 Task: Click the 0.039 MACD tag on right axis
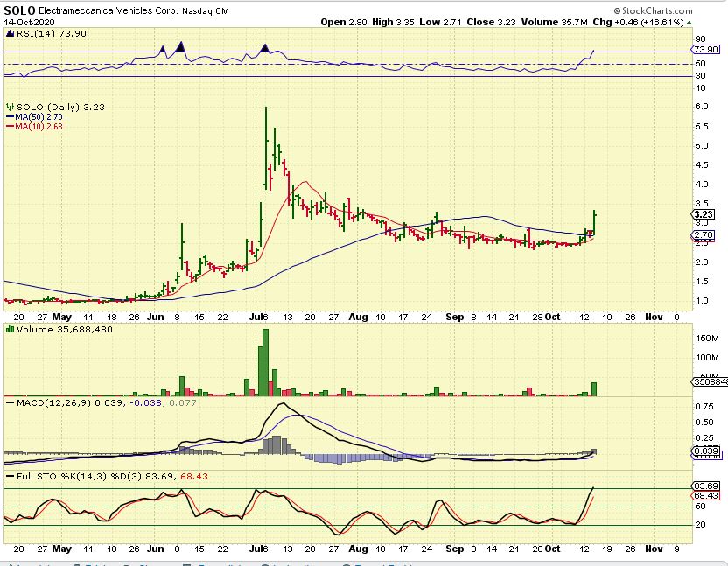pyautogui.click(x=706, y=451)
